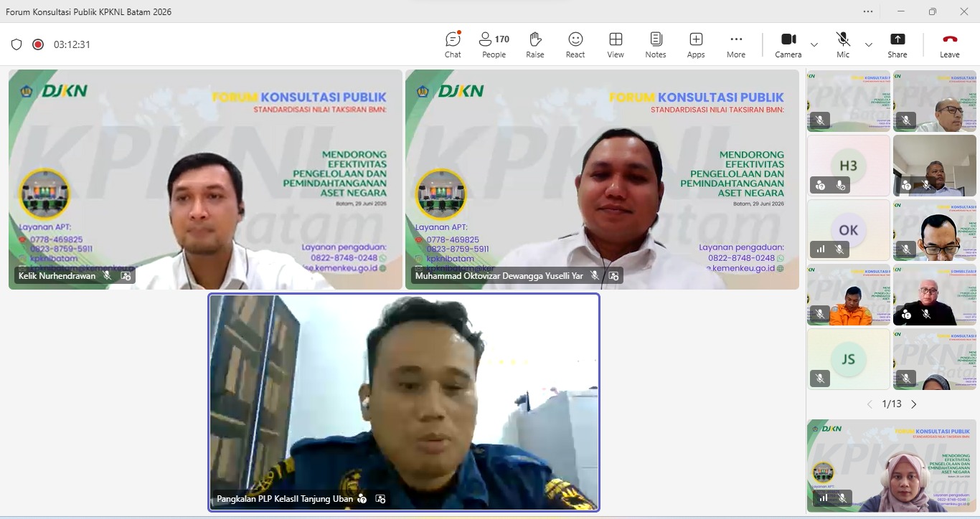Image resolution: width=980 pixels, height=519 pixels.
Task: Open More actions in the meeting toolbar
Action: point(736,44)
